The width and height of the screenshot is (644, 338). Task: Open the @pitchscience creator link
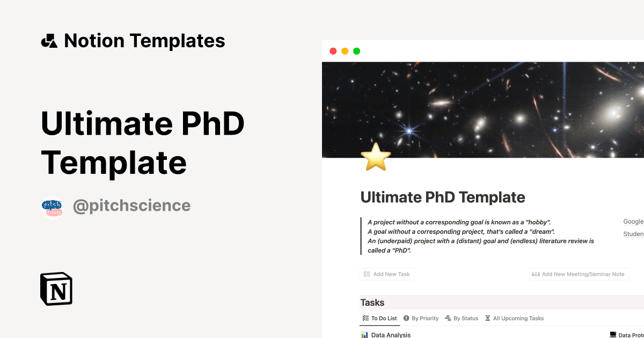click(x=131, y=205)
